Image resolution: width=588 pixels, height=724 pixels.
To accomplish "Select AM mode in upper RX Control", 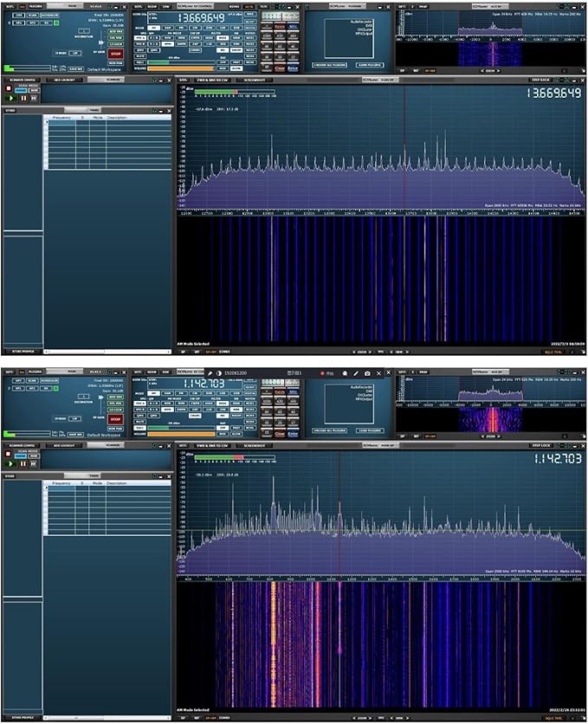I will click(153, 28).
